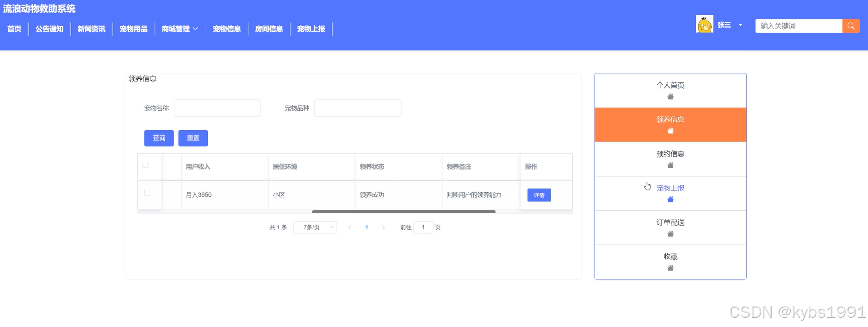Open 首页 in top navigation

(x=14, y=29)
